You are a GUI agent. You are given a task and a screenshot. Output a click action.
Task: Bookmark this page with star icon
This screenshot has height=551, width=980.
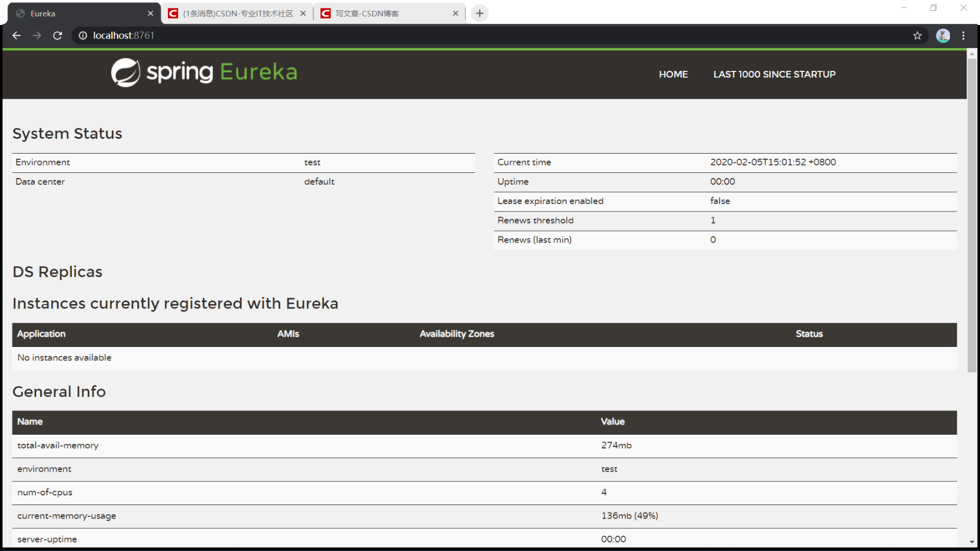pos(917,36)
